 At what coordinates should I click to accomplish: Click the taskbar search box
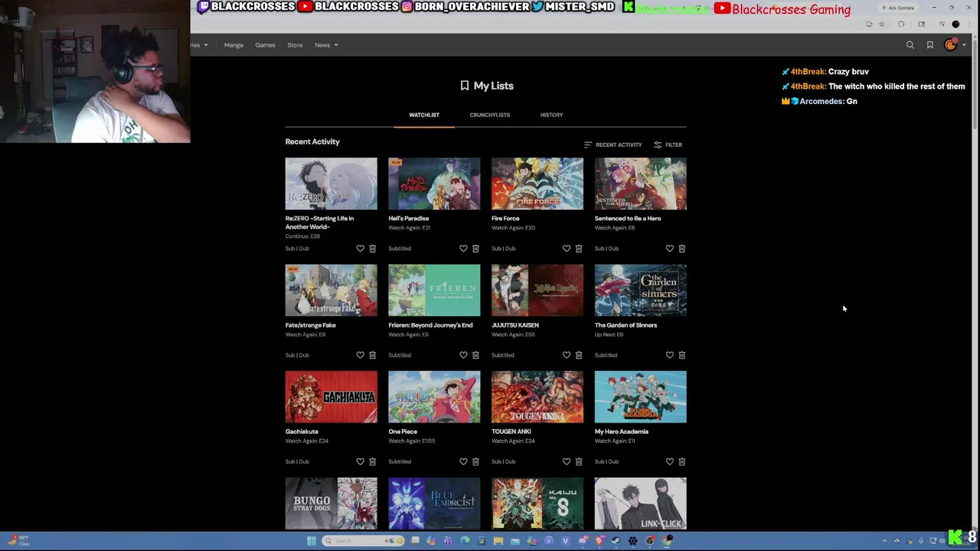364,541
